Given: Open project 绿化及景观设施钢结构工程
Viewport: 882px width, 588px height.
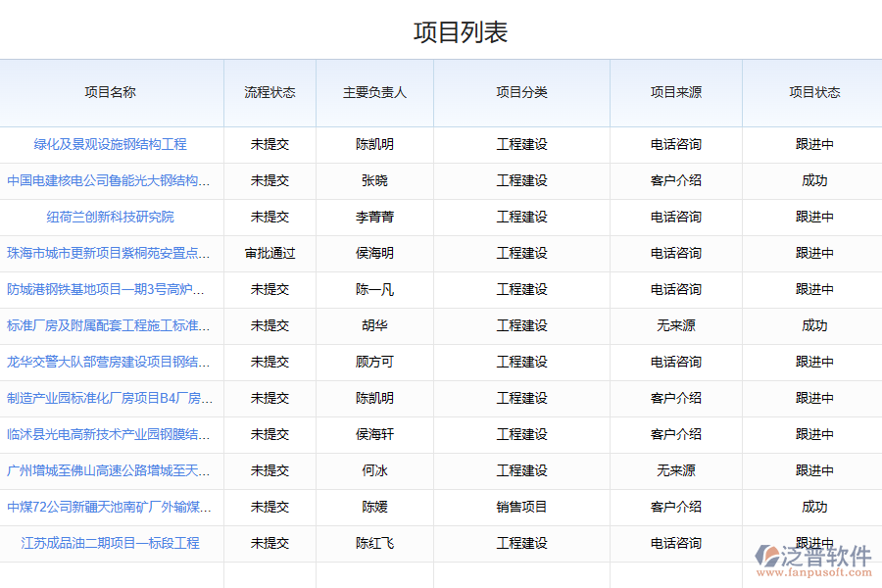Looking at the screenshot, I should coord(111,144).
